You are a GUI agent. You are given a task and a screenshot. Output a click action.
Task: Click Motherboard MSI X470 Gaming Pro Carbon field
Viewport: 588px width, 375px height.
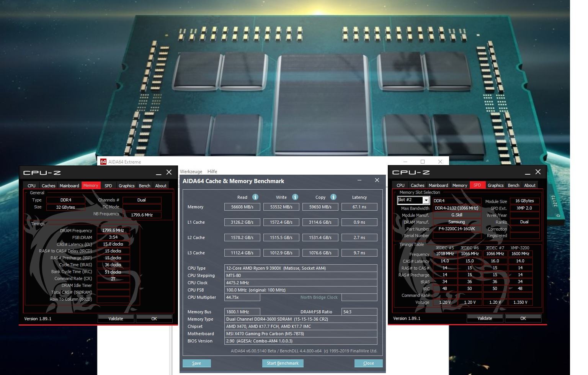[x=301, y=334]
